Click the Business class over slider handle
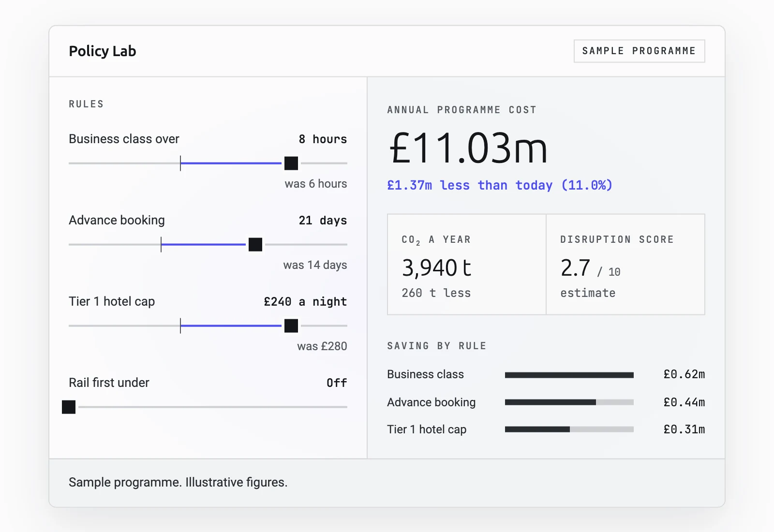Image resolution: width=774 pixels, height=532 pixels. click(x=291, y=163)
